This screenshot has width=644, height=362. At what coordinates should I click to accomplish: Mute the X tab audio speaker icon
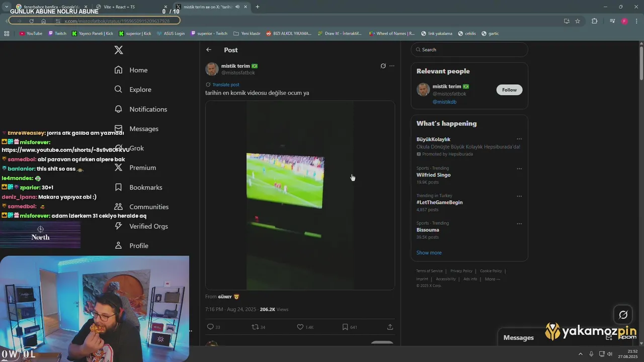pyautogui.click(x=237, y=7)
